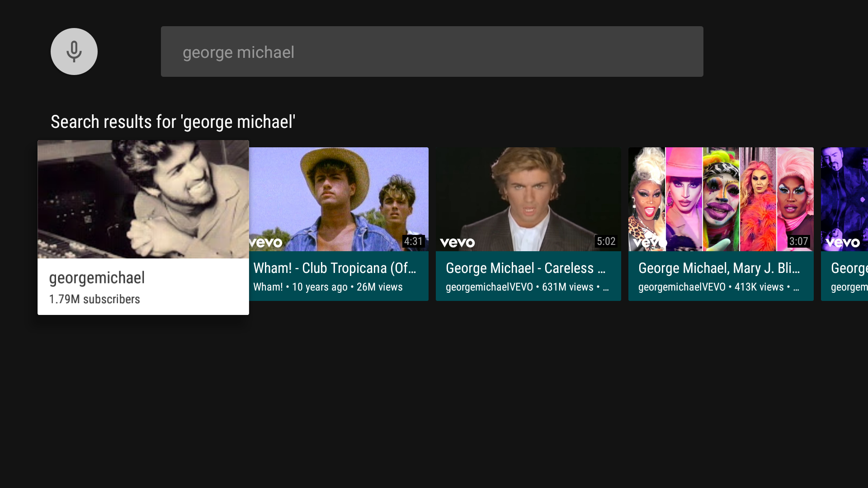Click the 'georgemichael' channel name label
This screenshot has width=868, height=488.
coord(96,278)
